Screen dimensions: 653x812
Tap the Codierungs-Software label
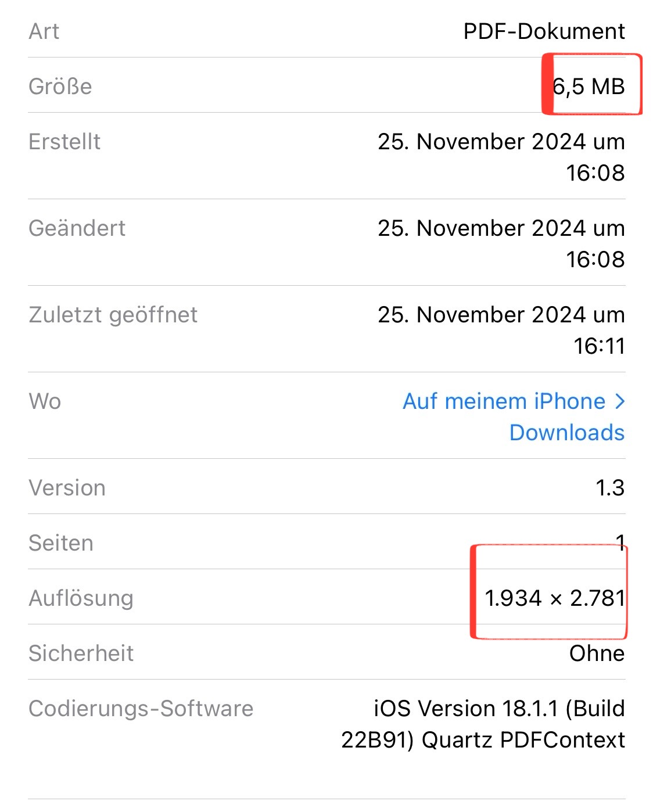141,709
